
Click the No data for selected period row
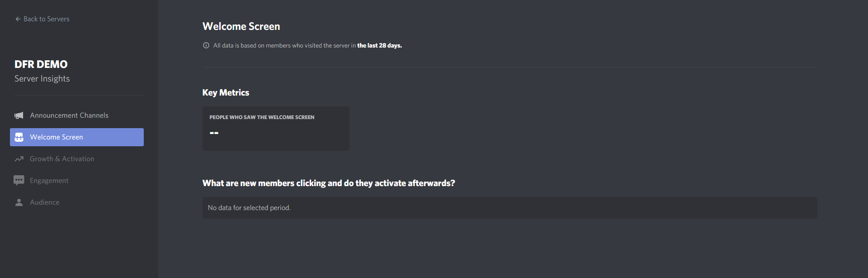(510, 208)
